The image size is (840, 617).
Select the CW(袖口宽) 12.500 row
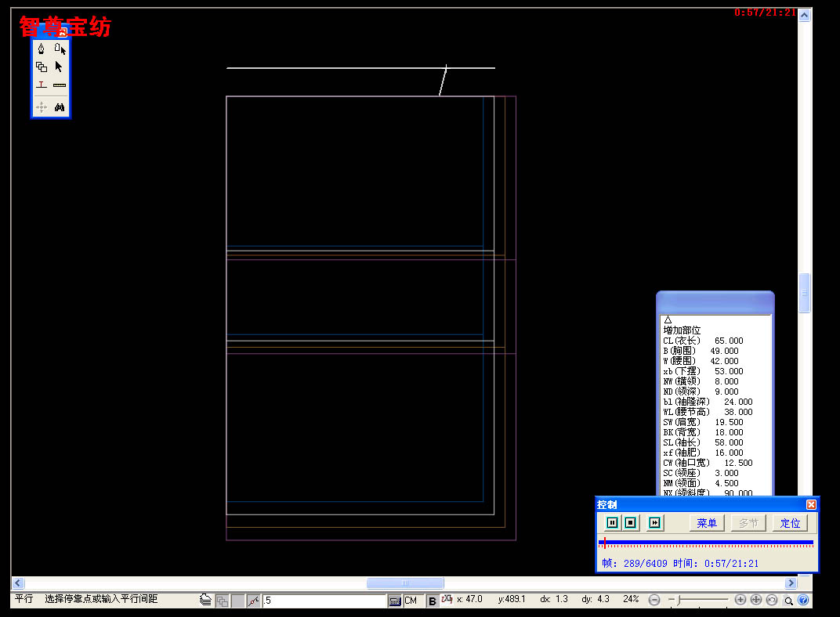click(708, 462)
